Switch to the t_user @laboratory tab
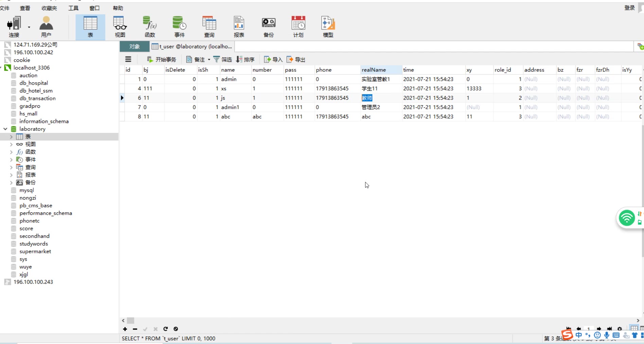The width and height of the screenshot is (644, 344). 192,47
